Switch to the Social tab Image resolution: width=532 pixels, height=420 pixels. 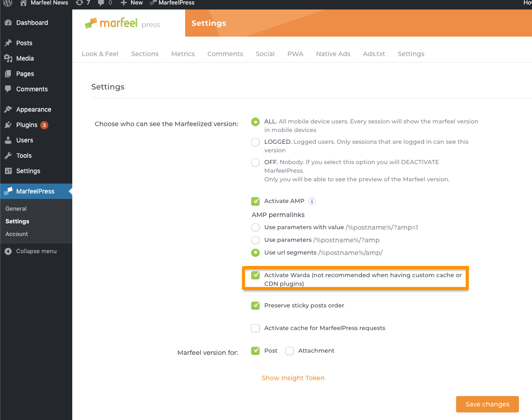pos(265,54)
